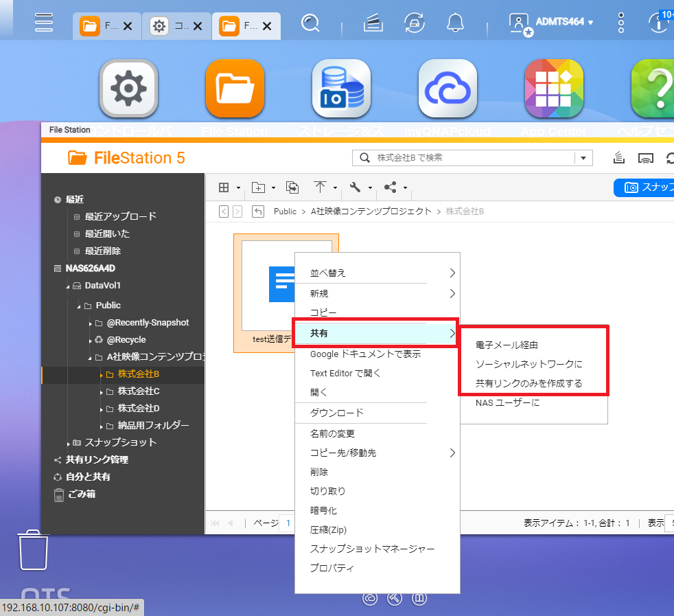Go to the parent folder arrow icon
Screen dimensions: 674x616
[258, 212]
